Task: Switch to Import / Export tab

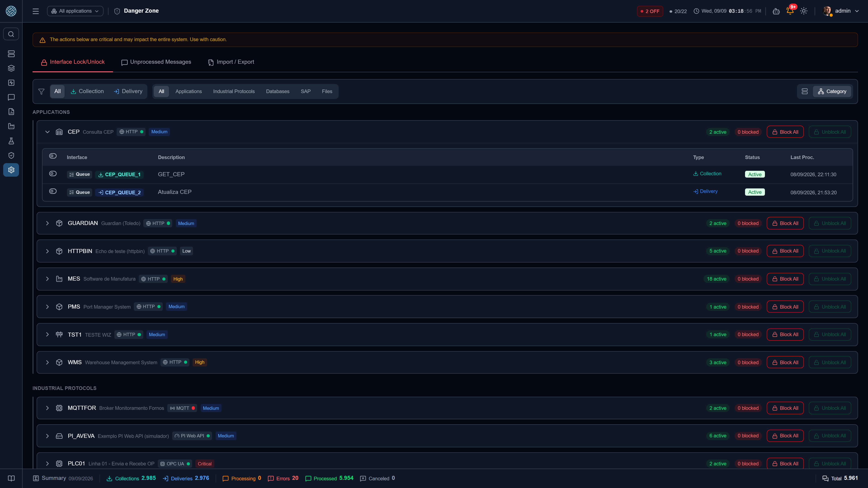Action: click(231, 62)
